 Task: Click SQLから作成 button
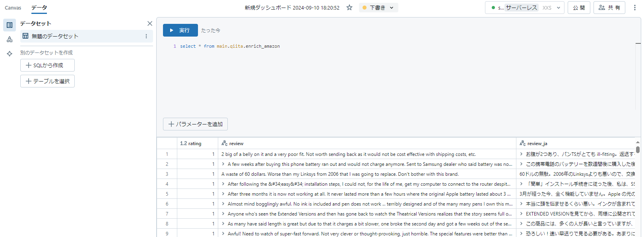pos(47,65)
